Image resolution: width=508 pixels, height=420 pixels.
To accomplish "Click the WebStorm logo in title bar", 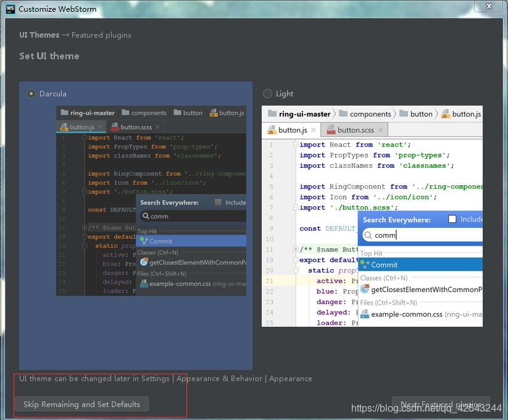I will [10, 9].
